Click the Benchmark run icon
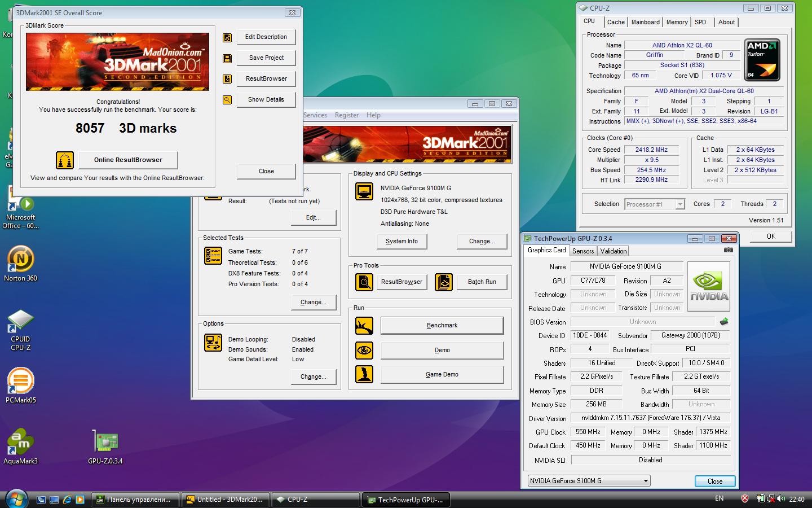Image resolution: width=812 pixels, height=508 pixels. 364,326
